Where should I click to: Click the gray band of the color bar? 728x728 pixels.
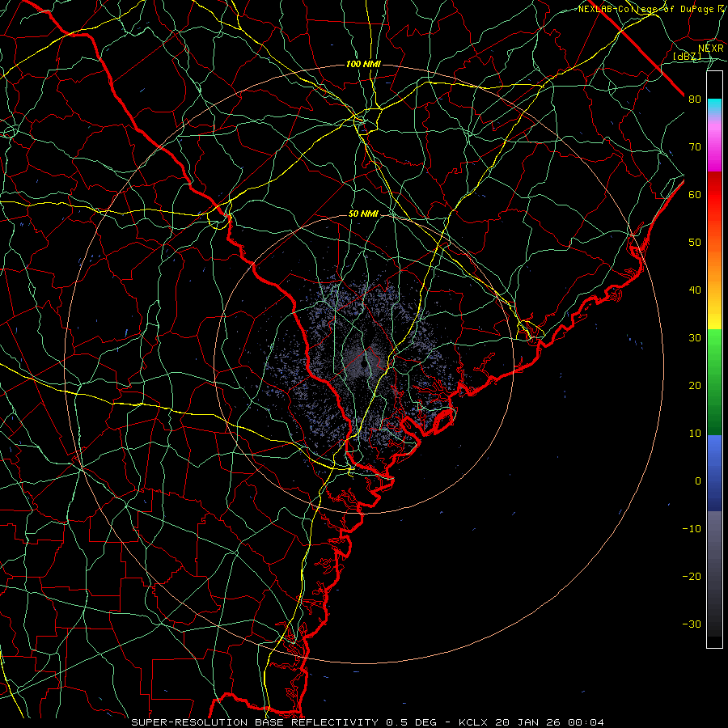pos(714,574)
